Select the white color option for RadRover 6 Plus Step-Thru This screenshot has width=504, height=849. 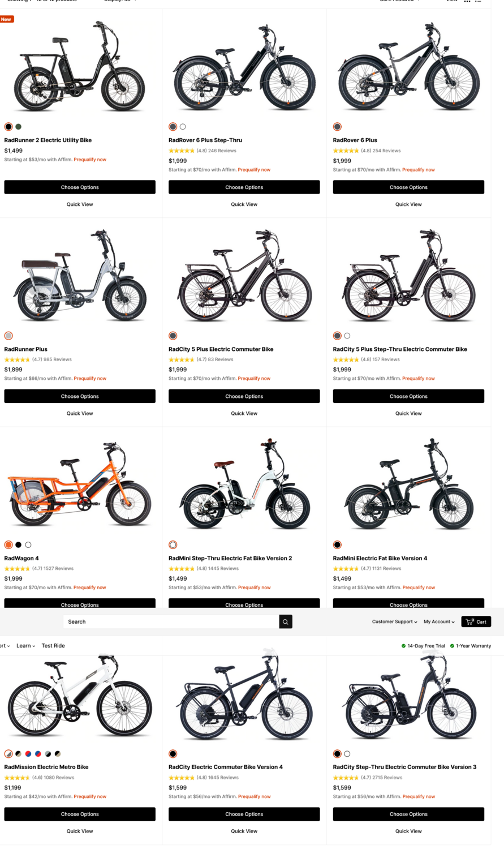183,127
